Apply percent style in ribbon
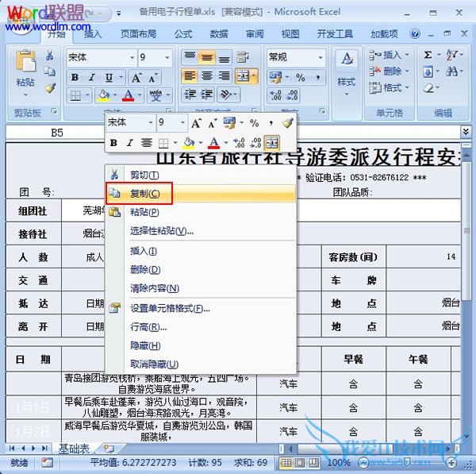476x474 pixels. point(300,77)
